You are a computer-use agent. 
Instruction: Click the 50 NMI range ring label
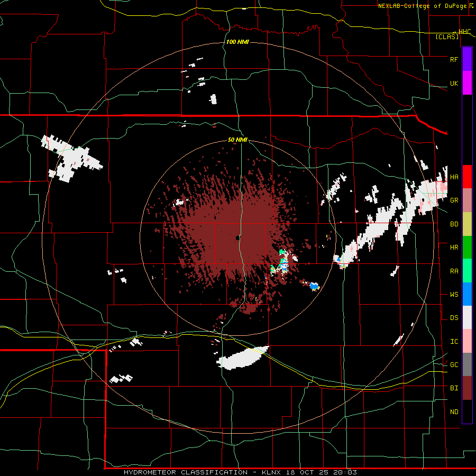coord(237,140)
